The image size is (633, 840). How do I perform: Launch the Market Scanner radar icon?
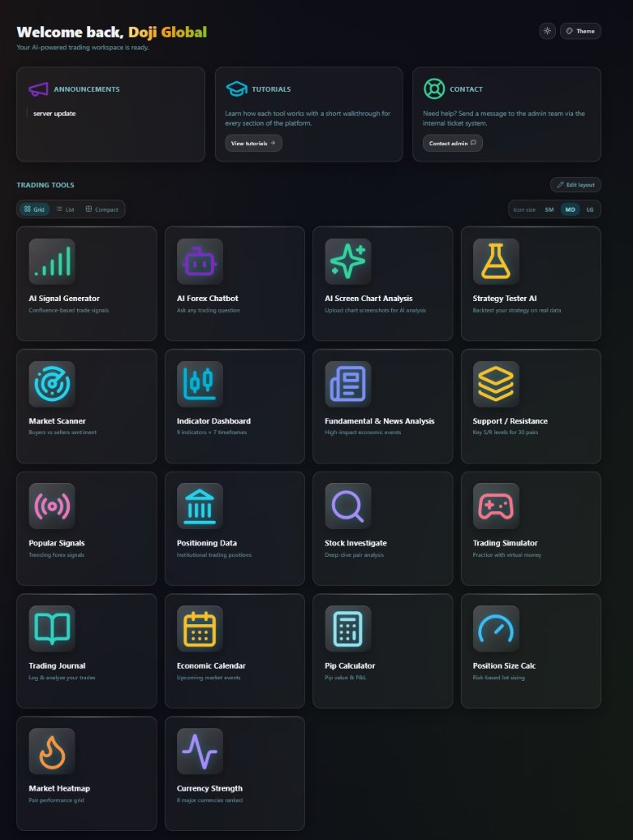[x=52, y=384]
